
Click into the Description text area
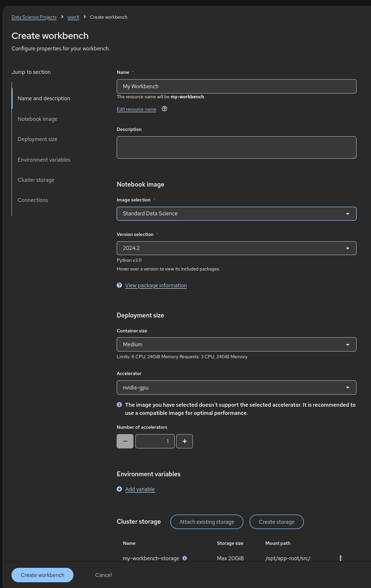point(237,147)
